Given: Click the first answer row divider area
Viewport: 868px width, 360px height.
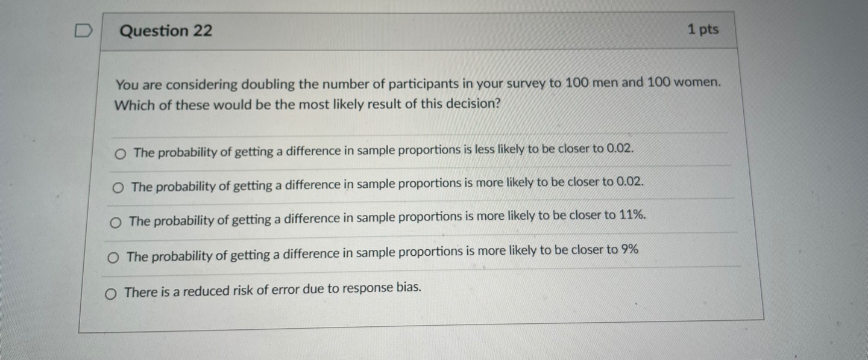Looking at the screenshot, I should (422, 134).
